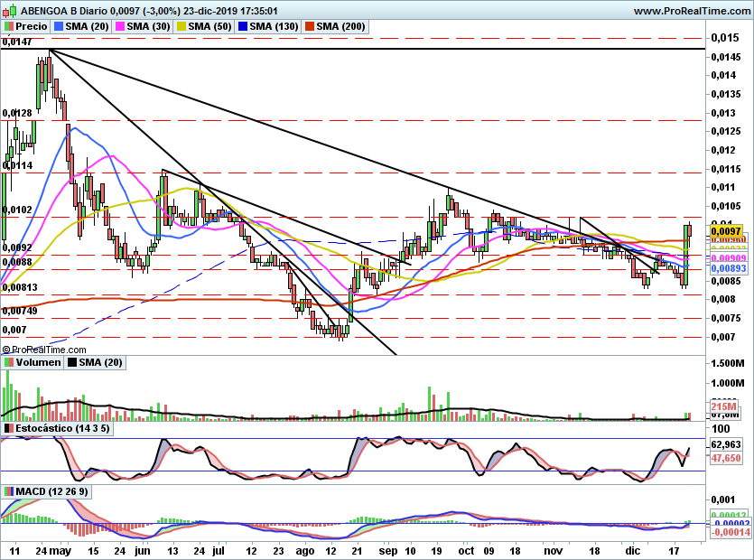Screen dimensions: 754x560
Task: Open the MACD (12 26 9) settings label
Action: [x=49, y=491]
